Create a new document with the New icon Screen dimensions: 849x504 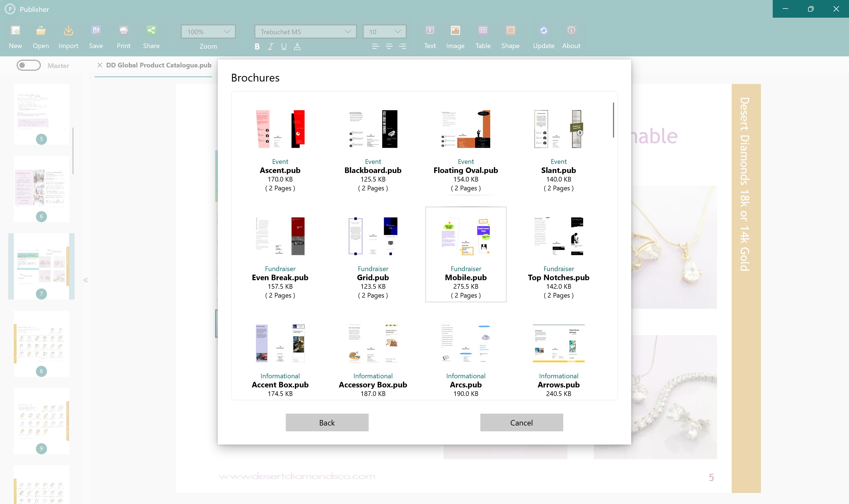coord(15,36)
